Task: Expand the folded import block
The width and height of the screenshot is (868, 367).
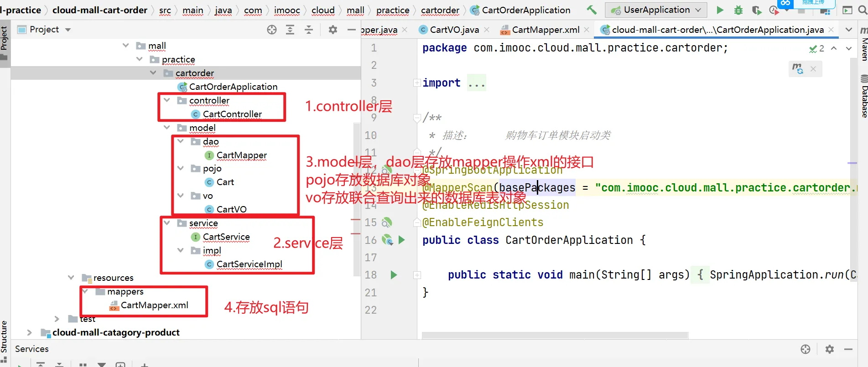Action: pyautogui.click(x=417, y=83)
